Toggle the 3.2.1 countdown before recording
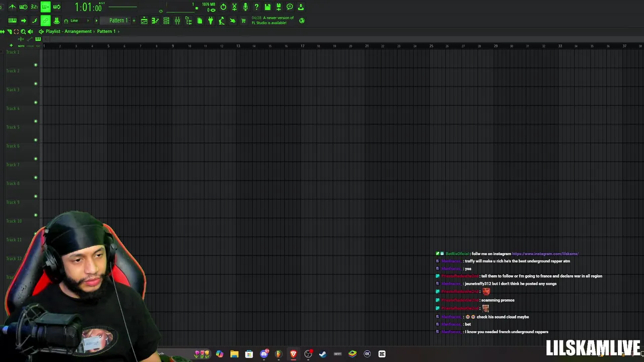 click(34, 7)
